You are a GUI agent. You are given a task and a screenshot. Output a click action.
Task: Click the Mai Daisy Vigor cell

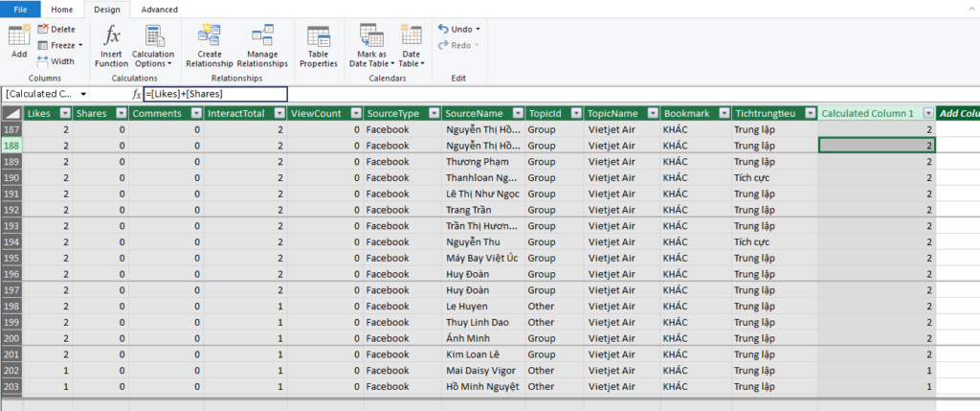[483, 371]
